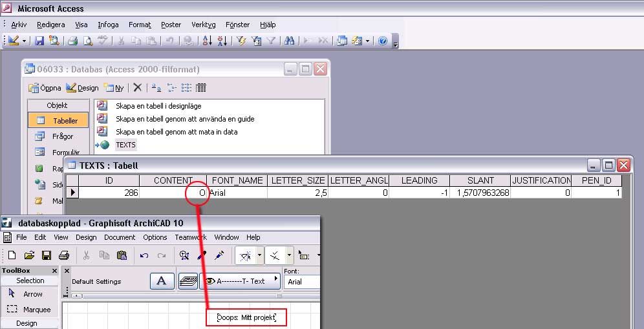This screenshot has height=329, width=644.
Task: Save with the Access toolbar floppy icon
Action: click(x=39, y=41)
